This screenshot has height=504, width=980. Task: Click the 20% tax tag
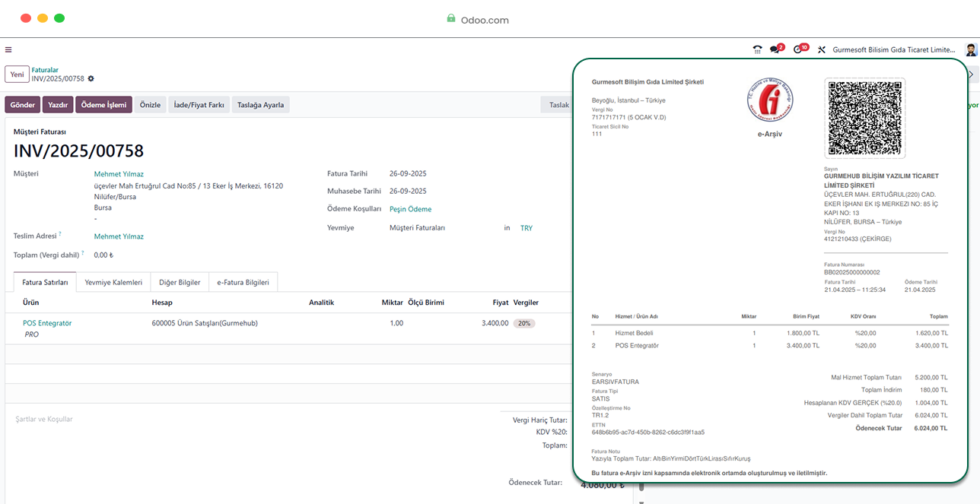click(x=523, y=323)
